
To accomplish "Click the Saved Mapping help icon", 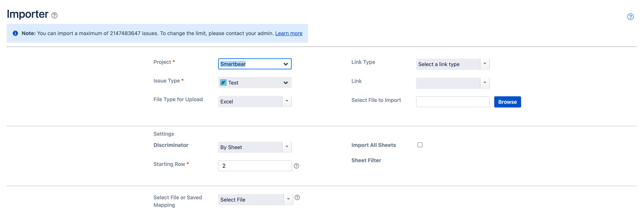I will (x=297, y=197).
